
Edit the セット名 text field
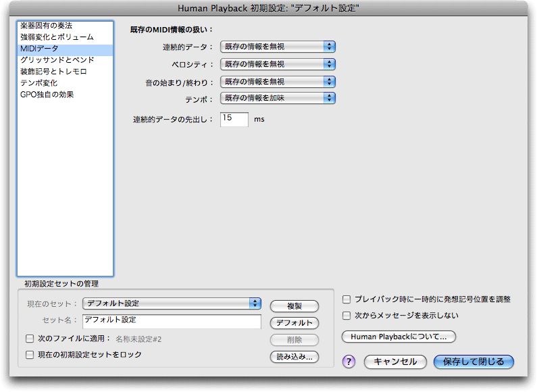[x=172, y=321]
